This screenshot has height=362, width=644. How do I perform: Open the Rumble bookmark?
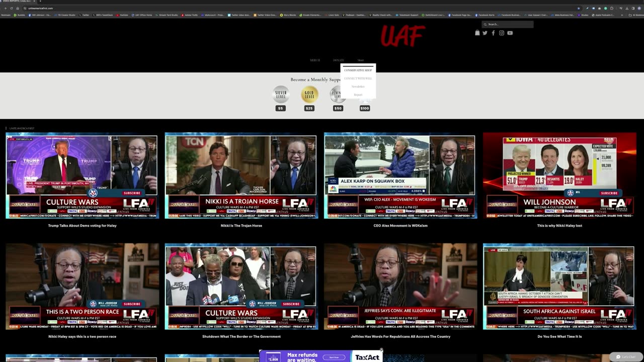tap(20, 15)
